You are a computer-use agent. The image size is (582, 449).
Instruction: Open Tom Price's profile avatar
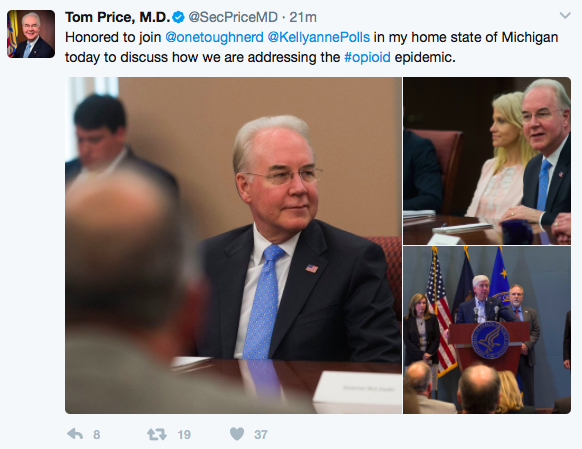[31, 34]
